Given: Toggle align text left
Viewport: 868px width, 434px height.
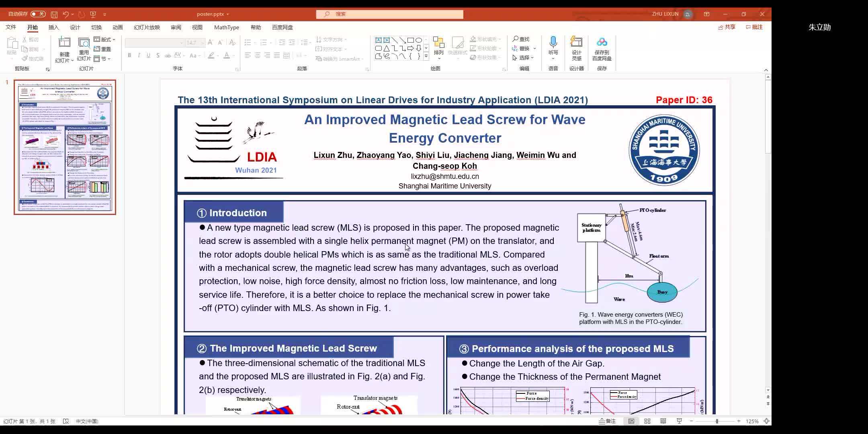Looking at the screenshot, I should tap(248, 55).
